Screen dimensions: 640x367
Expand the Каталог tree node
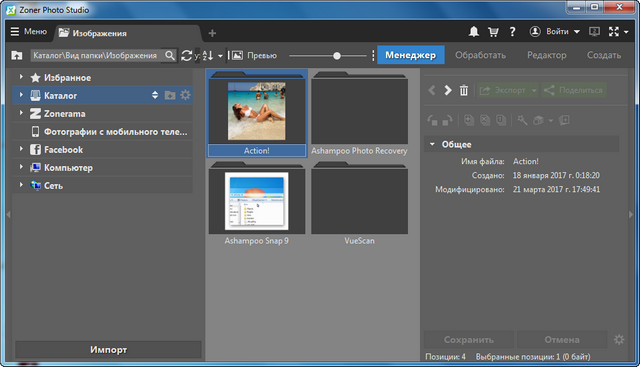21,95
